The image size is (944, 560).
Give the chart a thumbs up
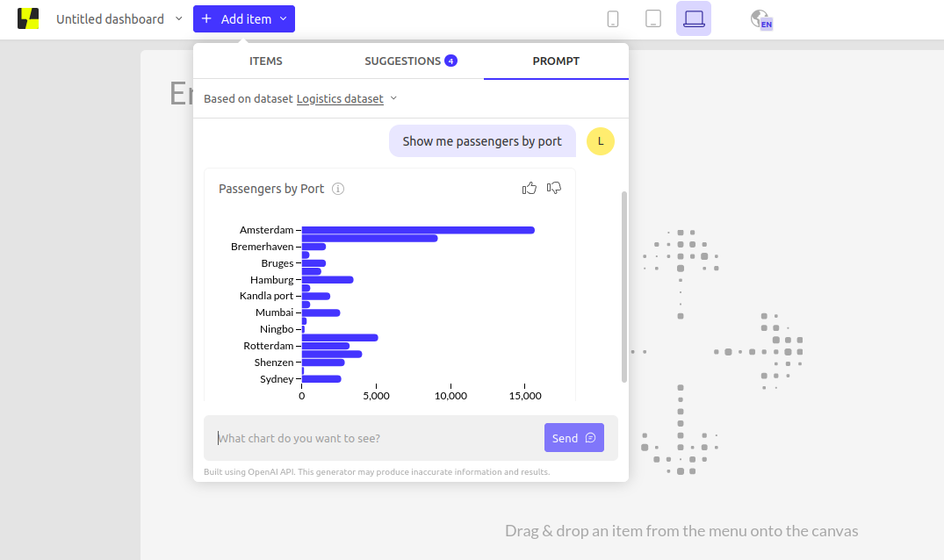coord(530,188)
